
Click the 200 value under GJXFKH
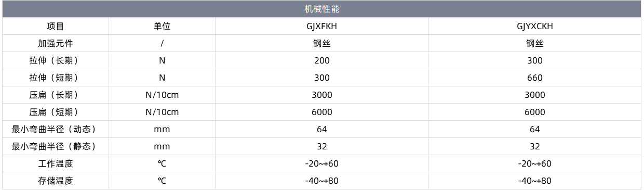322,61
